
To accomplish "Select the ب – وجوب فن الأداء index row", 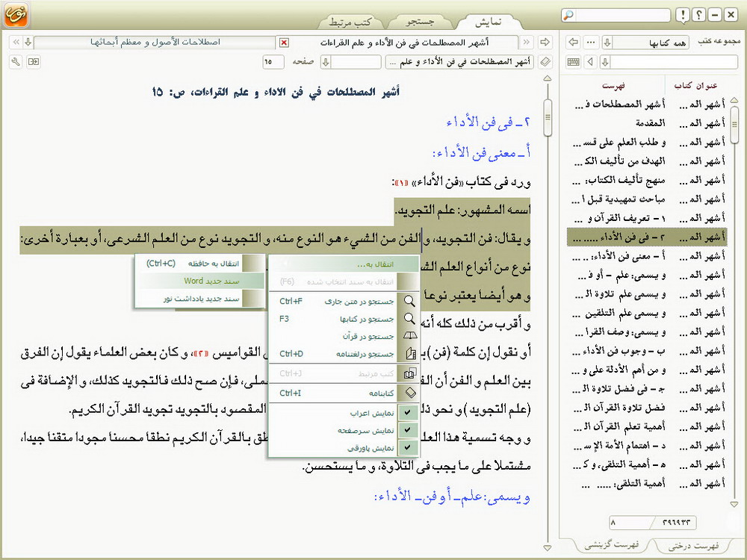I will (646, 351).
